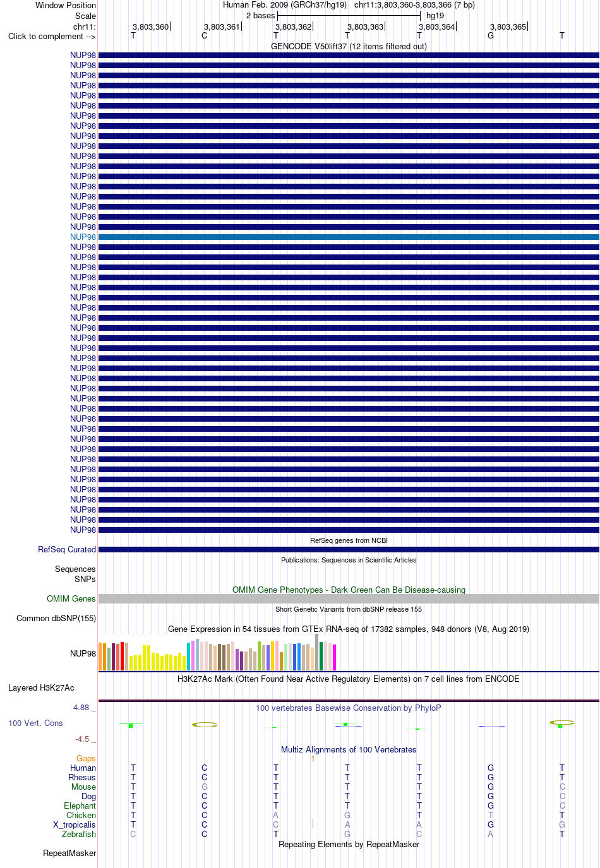600x868 pixels.
Task: Click the Elephant alignment row label
Action: pyautogui.click(x=80, y=806)
